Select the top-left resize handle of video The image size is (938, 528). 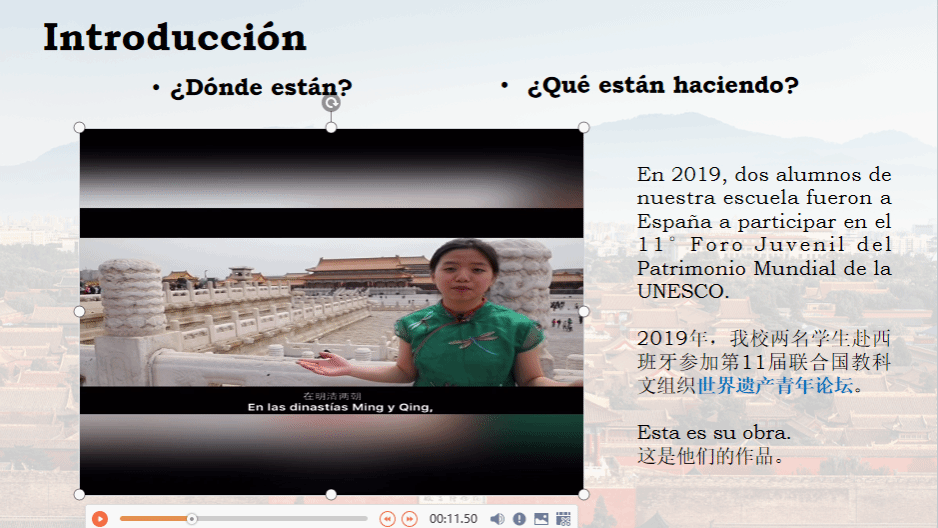tap(80, 127)
